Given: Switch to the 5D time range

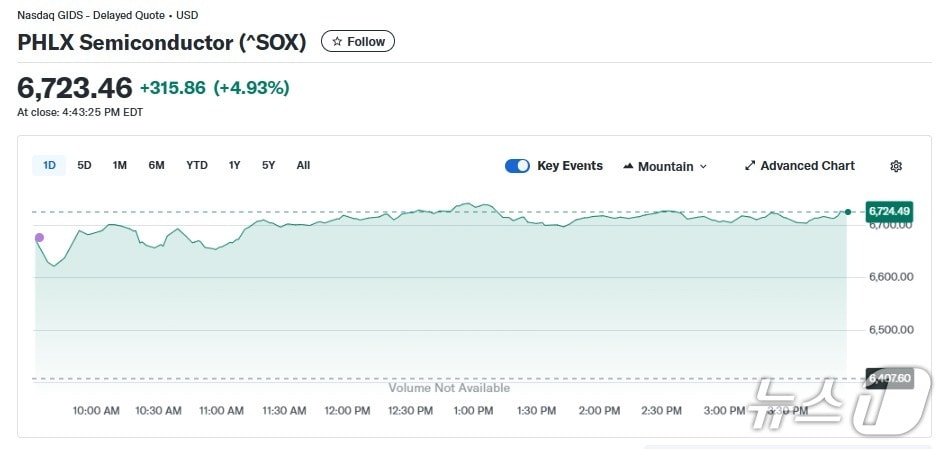Looking at the screenshot, I should (x=84, y=166).
